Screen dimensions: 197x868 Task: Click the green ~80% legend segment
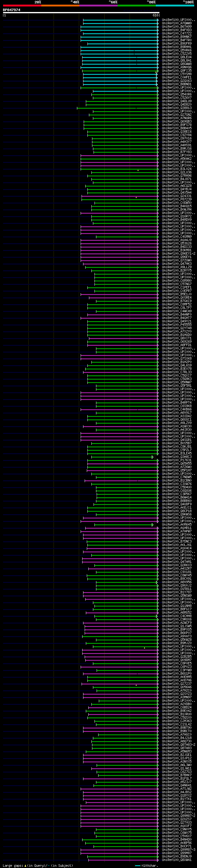(137, 6)
